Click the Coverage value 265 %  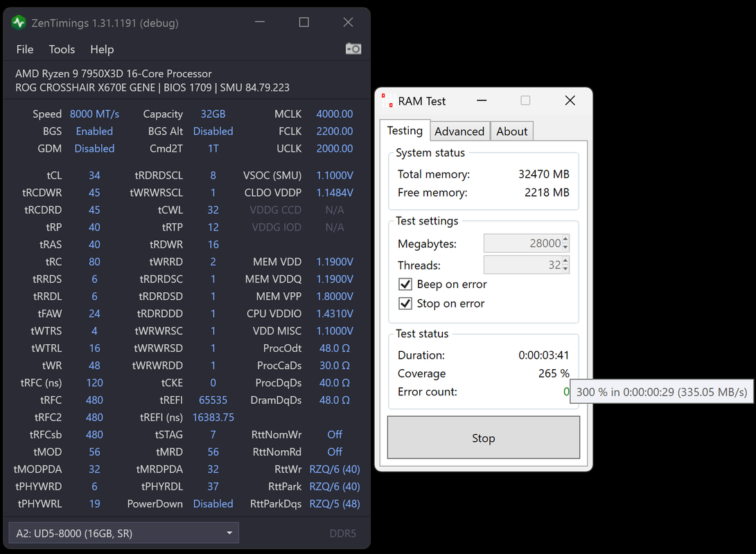pos(554,374)
